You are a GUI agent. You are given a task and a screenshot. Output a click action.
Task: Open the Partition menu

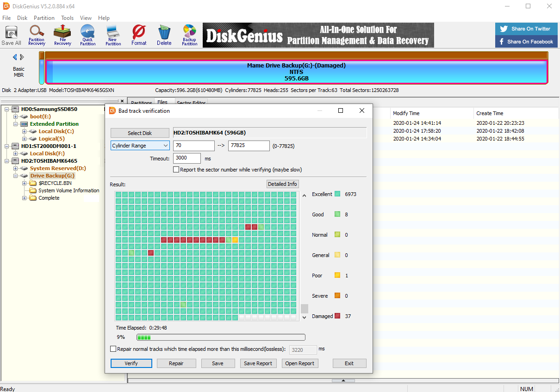click(44, 18)
